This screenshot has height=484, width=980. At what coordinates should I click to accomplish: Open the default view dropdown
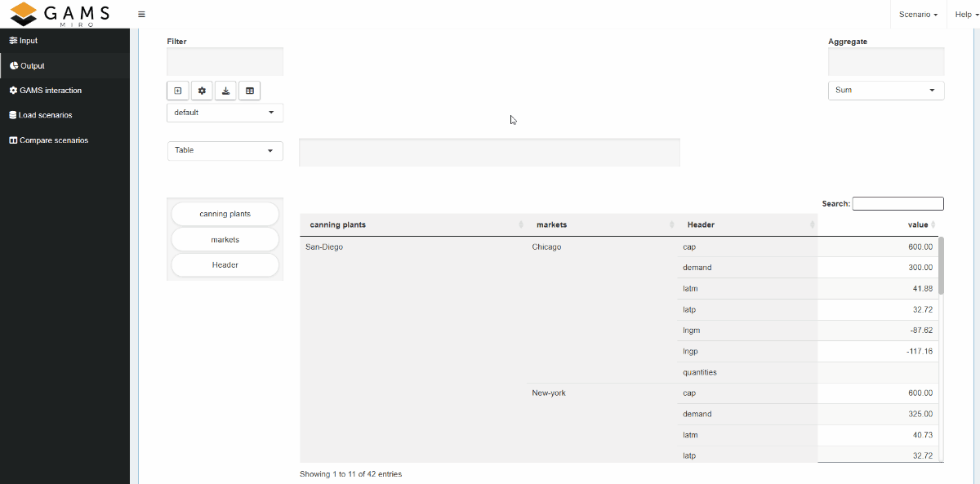pyautogui.click(x=225, y=112)
